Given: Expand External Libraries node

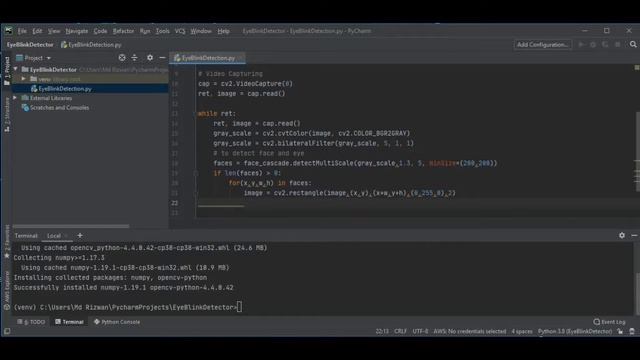Looking at the screenshot, I should tap(15, 98).
